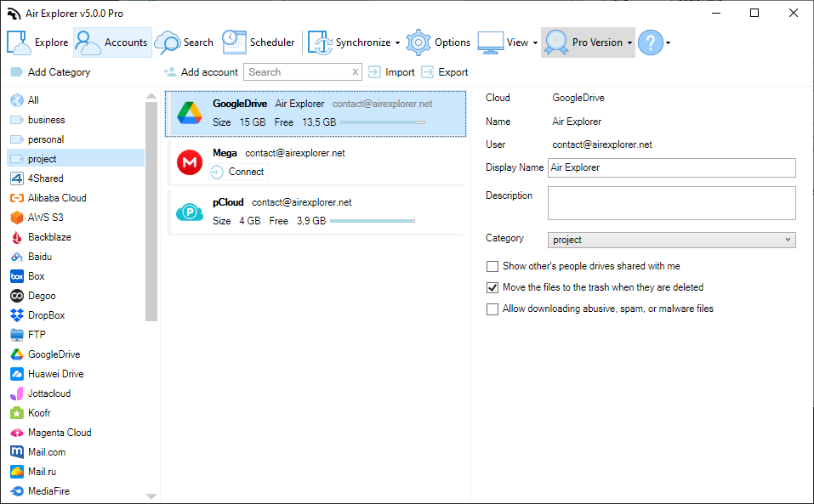This screenshot has width=814, height=504.
Task: Select 4Shared in the cloud list
Action: tap(76, 178)
